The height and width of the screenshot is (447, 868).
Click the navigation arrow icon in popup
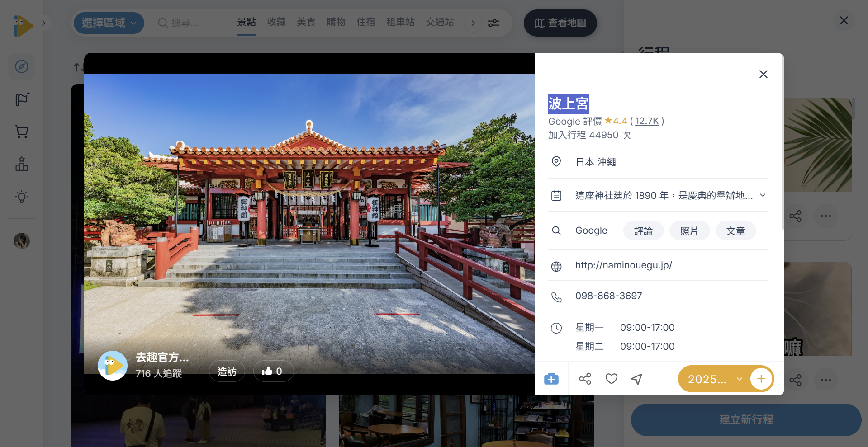pyautogui.click(x=637, y=379)
